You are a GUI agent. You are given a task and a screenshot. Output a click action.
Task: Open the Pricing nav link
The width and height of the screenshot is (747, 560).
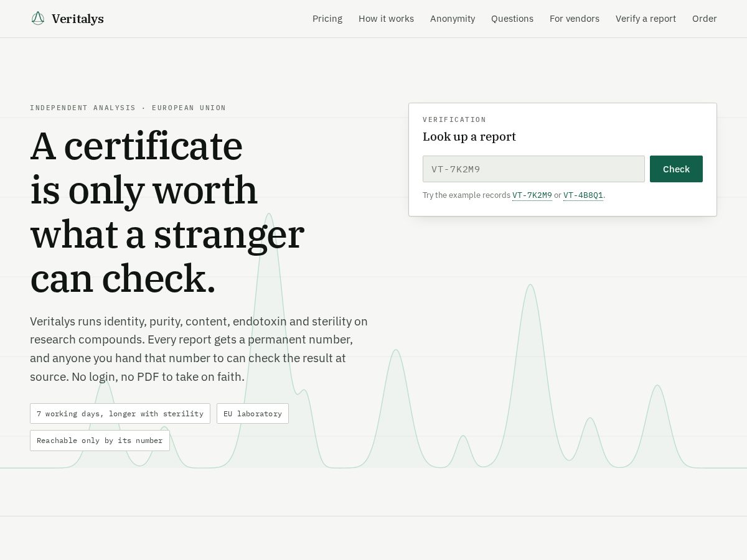pyautogui.click(x=327, y=19)
